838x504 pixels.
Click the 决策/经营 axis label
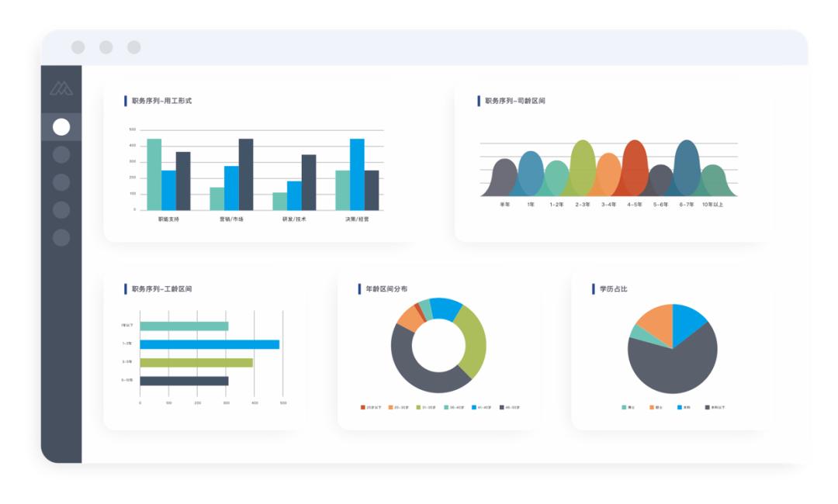(x=357, y=219)
